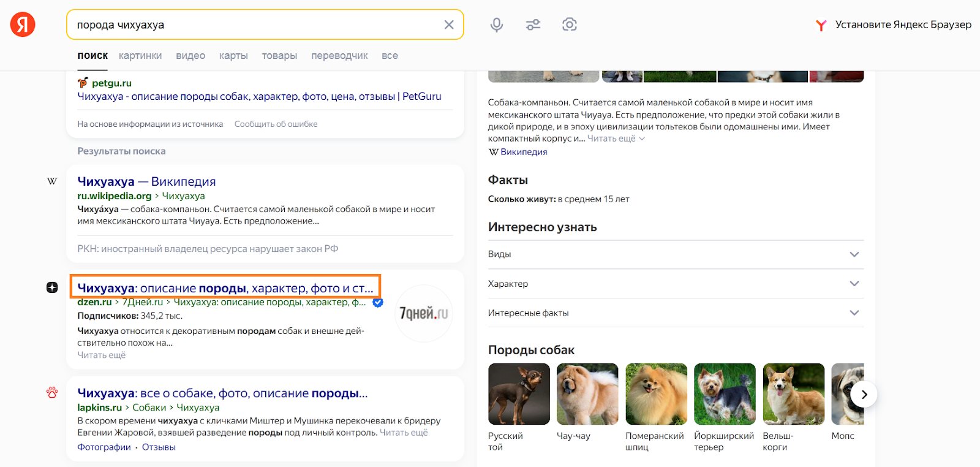Screen dimensions: 980x467
Task: Click the Yandex Browser install icon
Action: (821, 25)
